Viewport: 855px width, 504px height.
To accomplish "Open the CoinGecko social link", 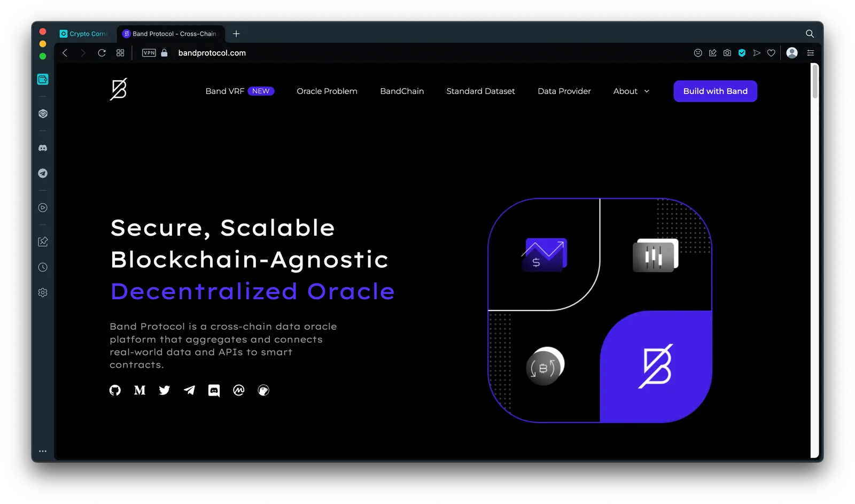I will (x=263, y=391).
